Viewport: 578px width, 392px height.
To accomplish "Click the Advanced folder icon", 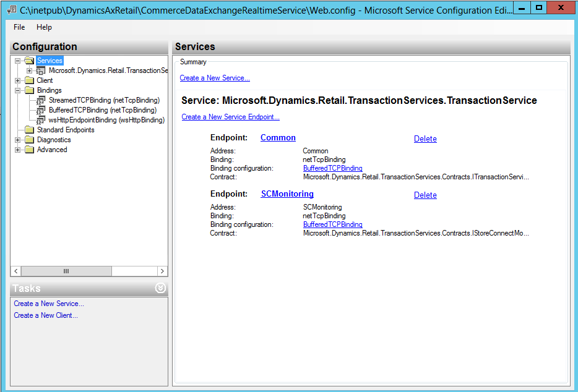I will [x=29, y=150].
